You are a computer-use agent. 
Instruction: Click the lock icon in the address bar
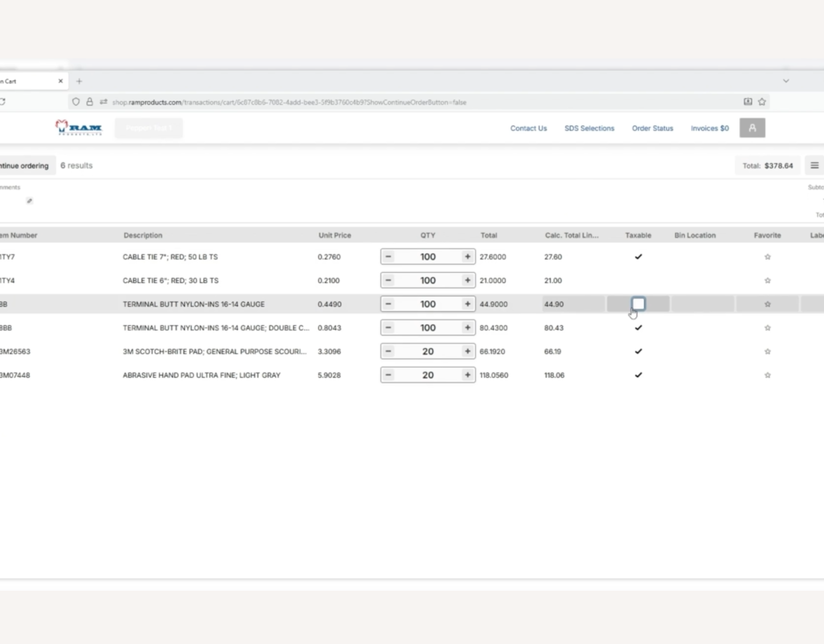coord(89,102)
